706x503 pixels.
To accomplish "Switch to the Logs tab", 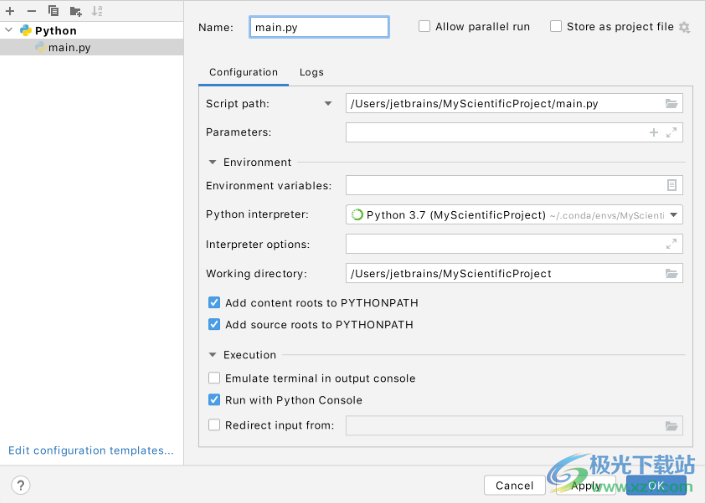I will [x=311, y=72].
